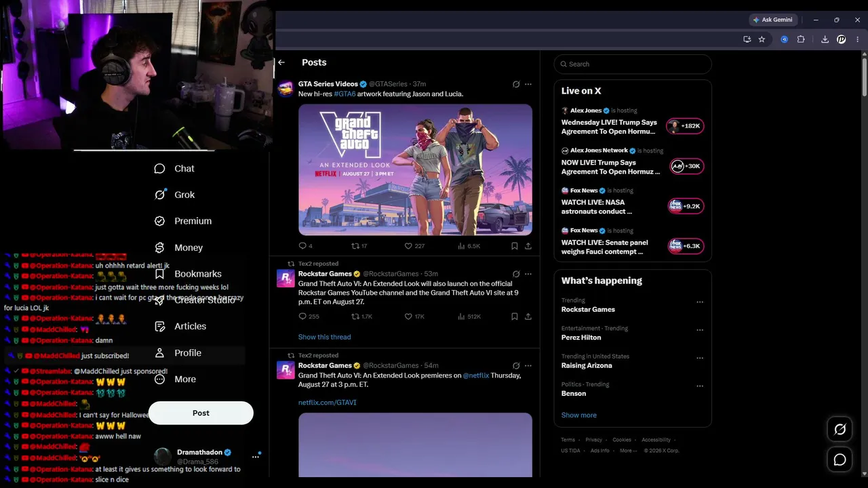Join Fox News NASA live with +9.2K
868x488 pixels.
click(686, 206)
